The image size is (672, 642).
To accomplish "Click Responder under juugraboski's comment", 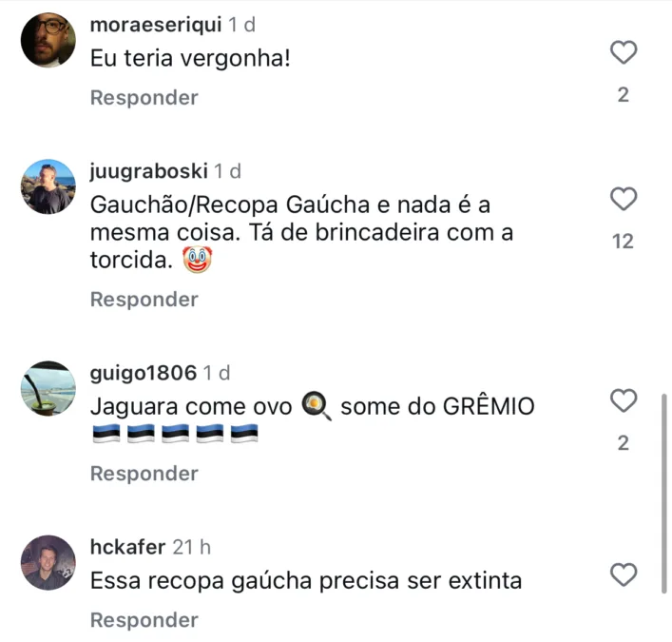I will pyautogui.click(x=144, y=300).
